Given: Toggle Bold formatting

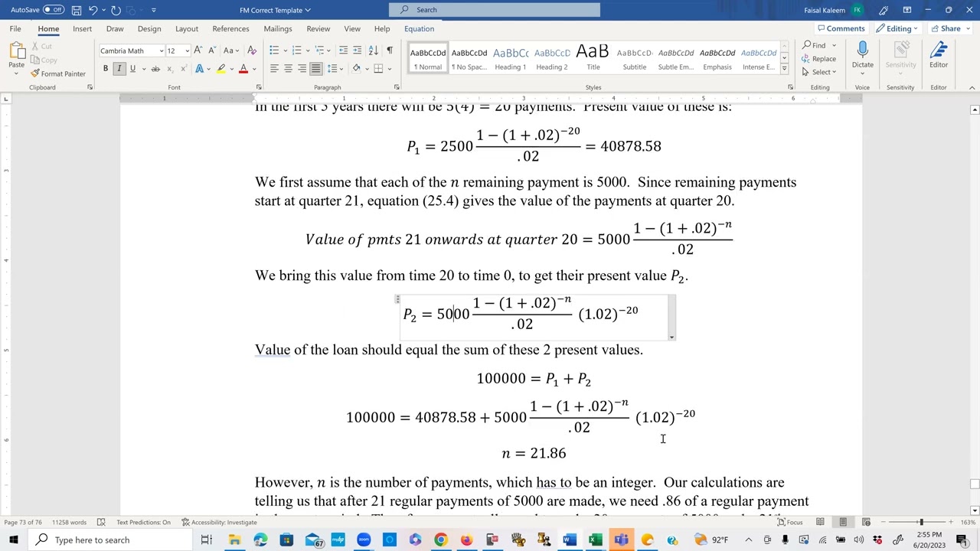Looking at the screenshot, I should tap(106, 69).
